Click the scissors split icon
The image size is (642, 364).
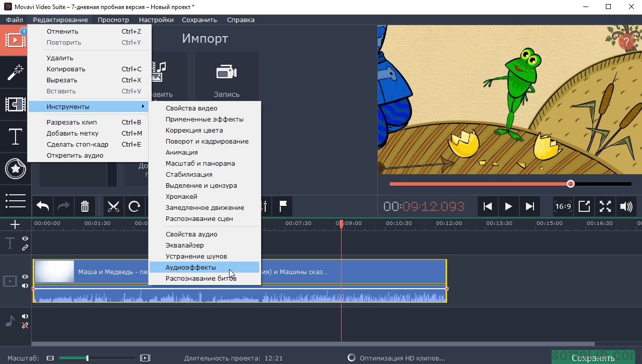[114, 206]
